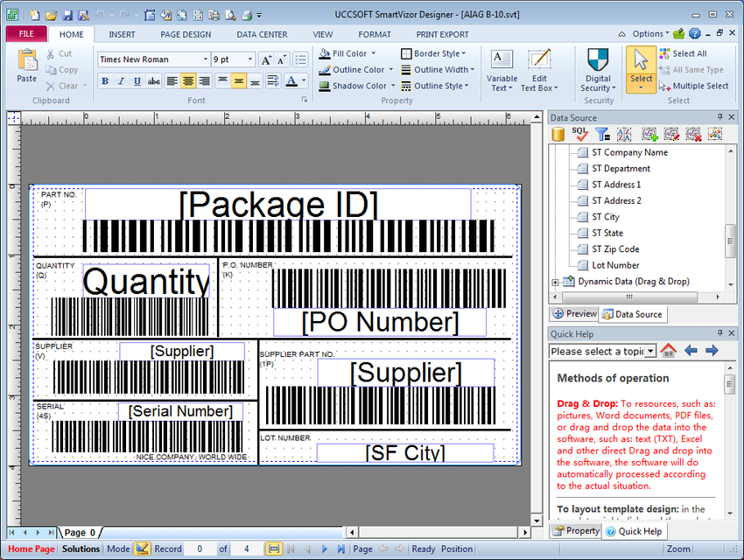Toggle italic formatting
Image resolution: width=744 pixels, height=560 pixels.
pos(121,81)
